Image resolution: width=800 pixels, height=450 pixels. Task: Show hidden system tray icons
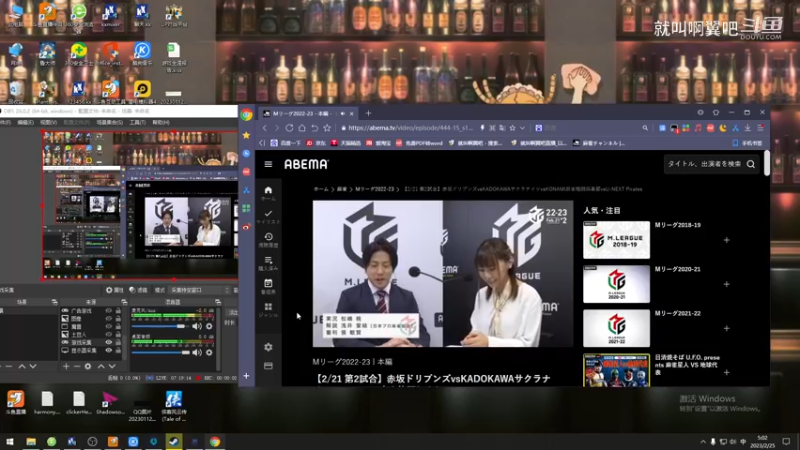tap(703, 441)
